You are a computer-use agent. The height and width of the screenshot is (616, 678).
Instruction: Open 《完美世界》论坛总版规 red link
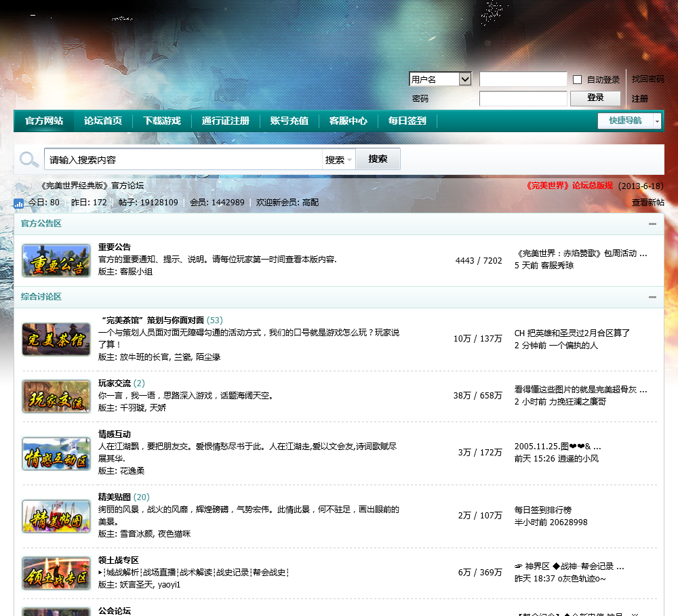[x=569, y=186]
